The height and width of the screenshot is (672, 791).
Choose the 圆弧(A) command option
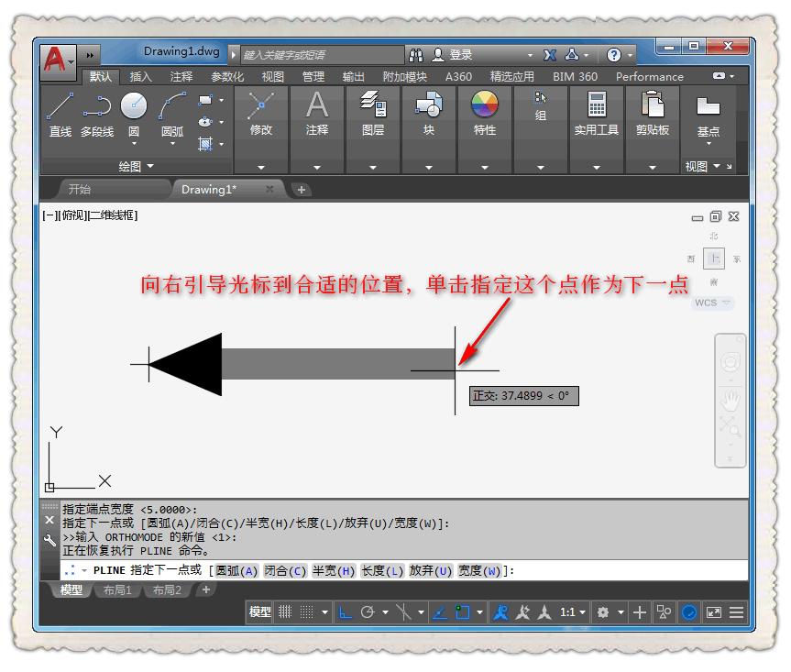[236, 571]
